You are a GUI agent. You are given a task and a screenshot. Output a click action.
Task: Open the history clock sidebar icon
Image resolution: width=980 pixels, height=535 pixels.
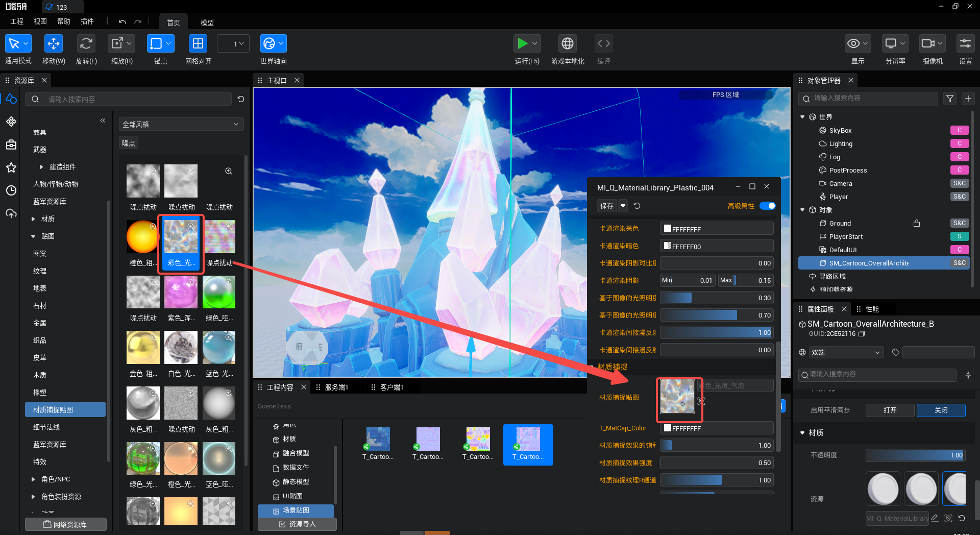11,190
